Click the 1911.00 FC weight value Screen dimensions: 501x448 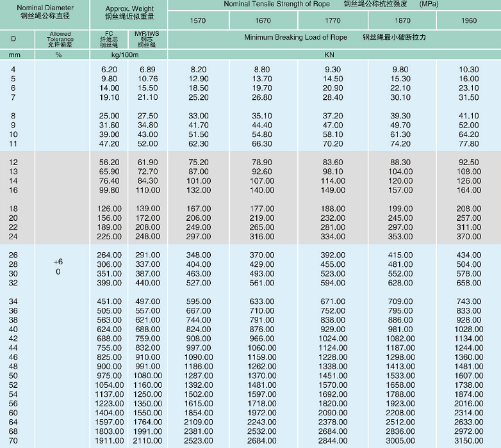click(109, 441)
